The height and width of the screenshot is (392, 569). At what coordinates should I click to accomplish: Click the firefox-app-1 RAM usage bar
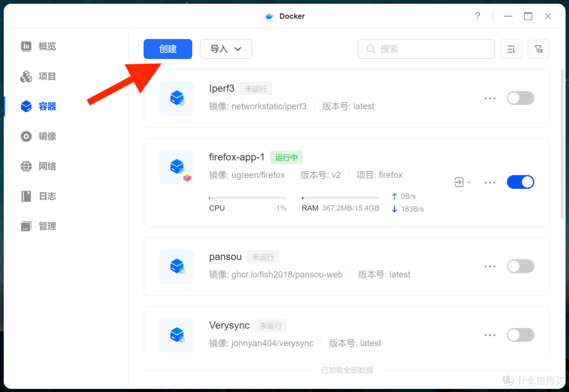coord(340,198)
